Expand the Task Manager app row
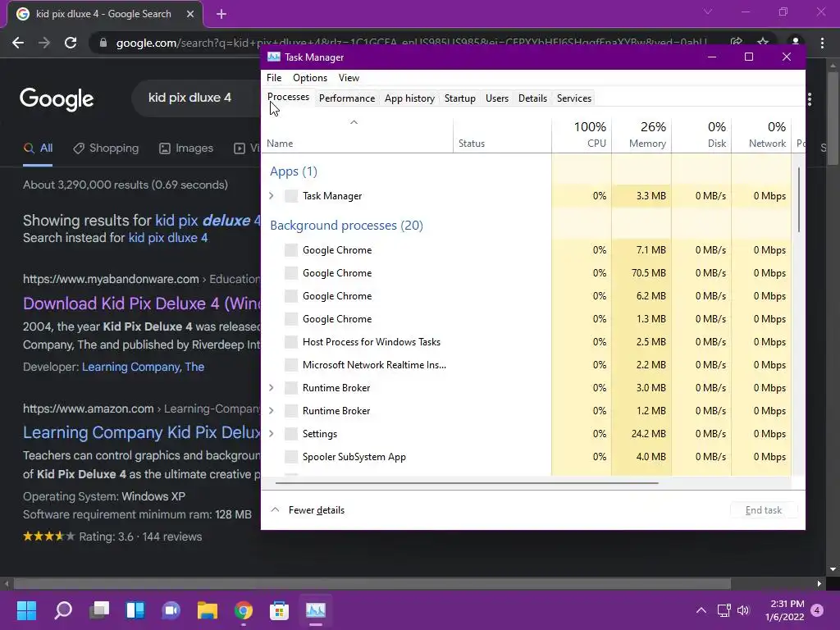 (x=272, y=195)
